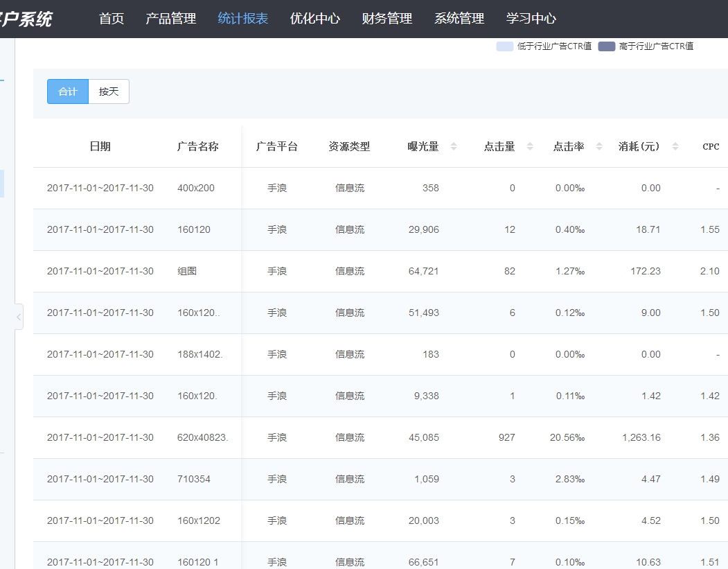This screenshot has width=728, height=569.
Task: Click the CPC value 2.10
Action: 710,271
